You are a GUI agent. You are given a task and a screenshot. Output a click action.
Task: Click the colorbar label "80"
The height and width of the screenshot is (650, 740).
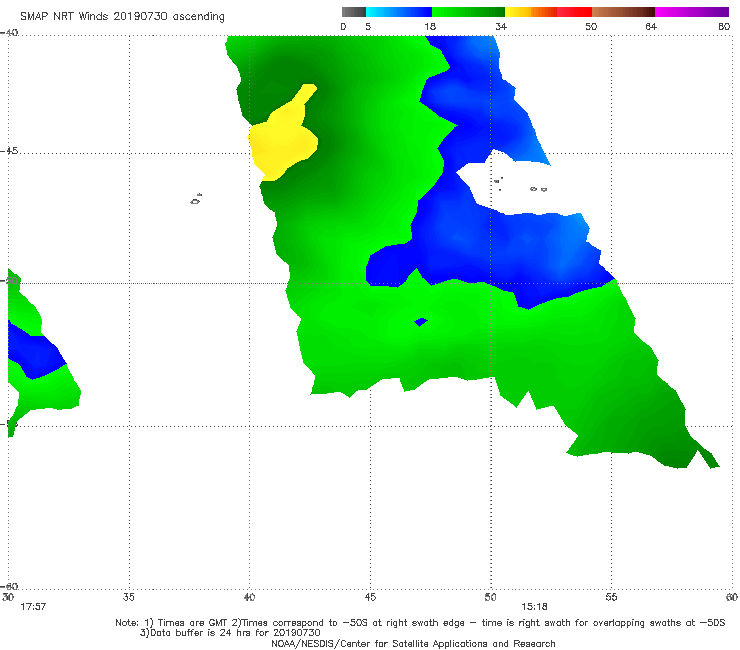(x=724, y=26)
